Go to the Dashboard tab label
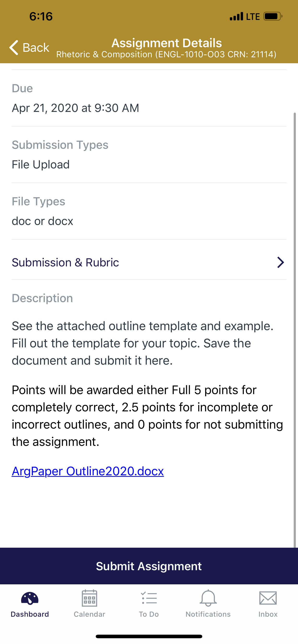The height and width of the screenshot is (644, 298). pyautogui.click(x=30, y=614)
